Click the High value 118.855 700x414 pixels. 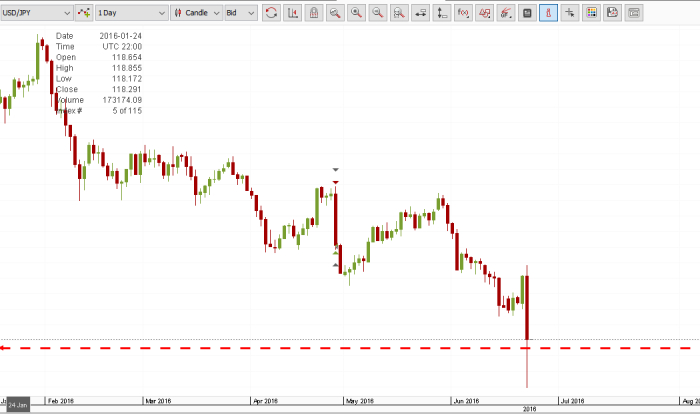pos(127,68)
